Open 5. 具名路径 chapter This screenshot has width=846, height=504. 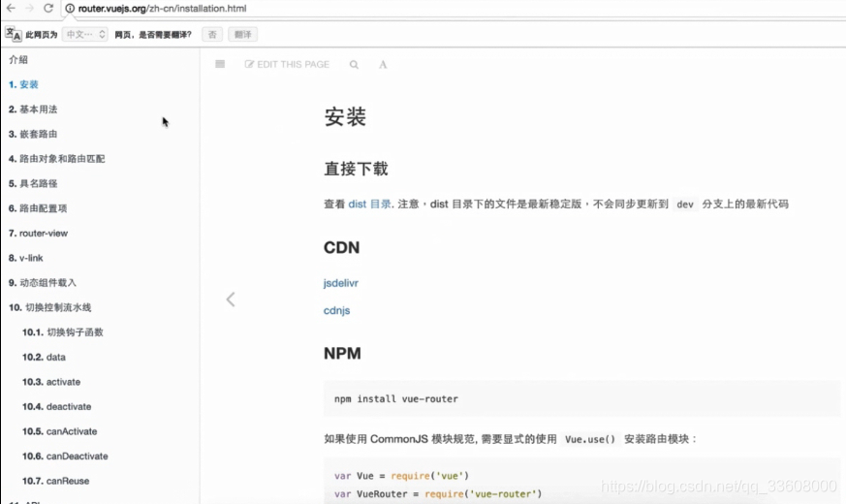tap(33, 184)
